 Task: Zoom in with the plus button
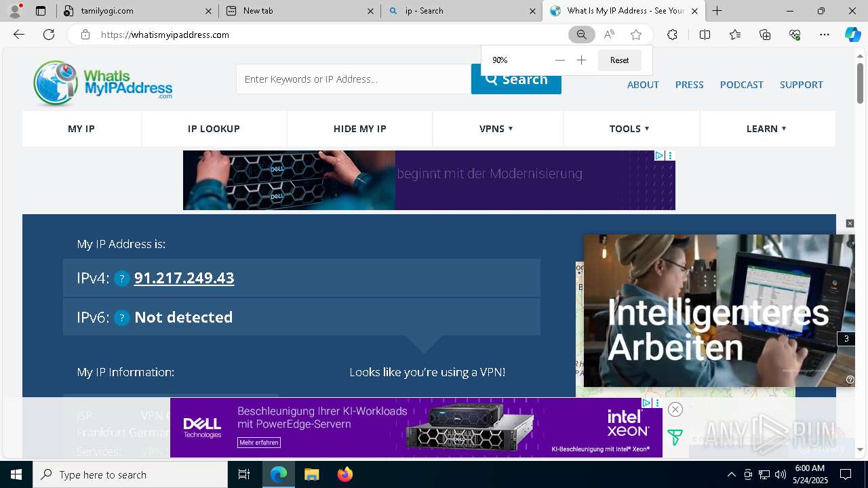coord(581,60)
